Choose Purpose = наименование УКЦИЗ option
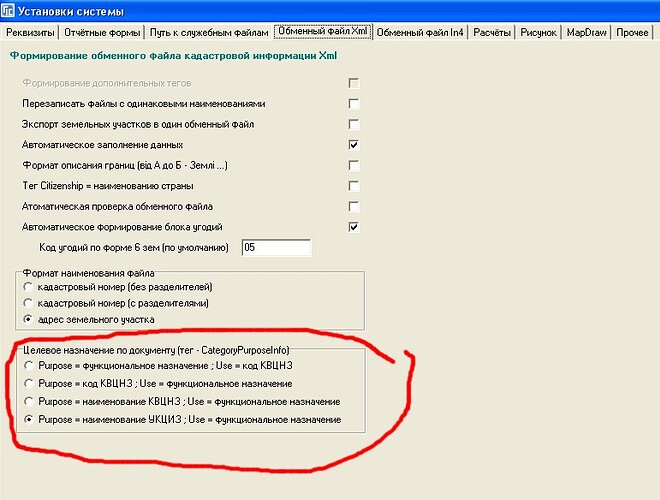660x500 pixels. click(28, 420)
